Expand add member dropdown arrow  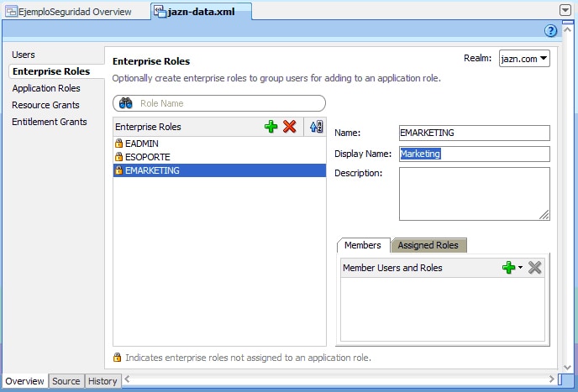click(x=520, y=268)
